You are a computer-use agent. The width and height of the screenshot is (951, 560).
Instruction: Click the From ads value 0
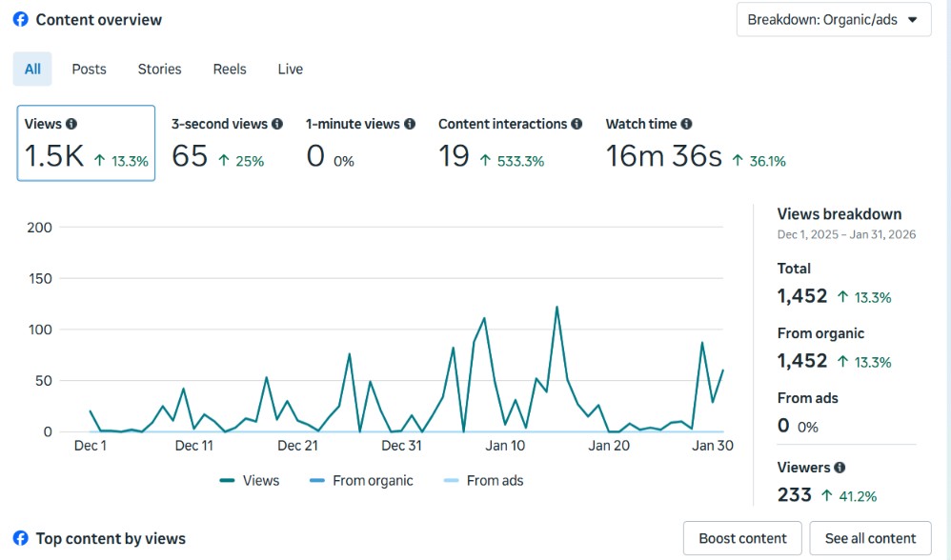pos(783,426)
